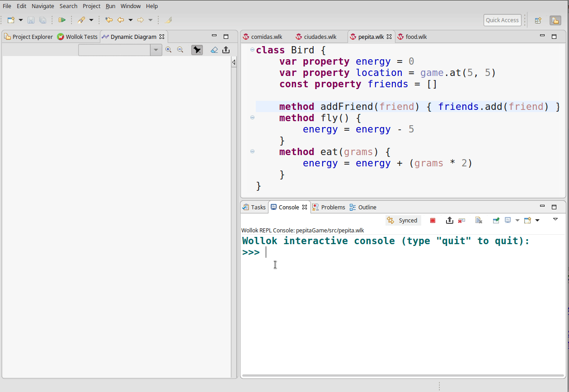Viewport: 569px width, 392px height.
Task: Click Open Console icon
Action: pos(527,220)
